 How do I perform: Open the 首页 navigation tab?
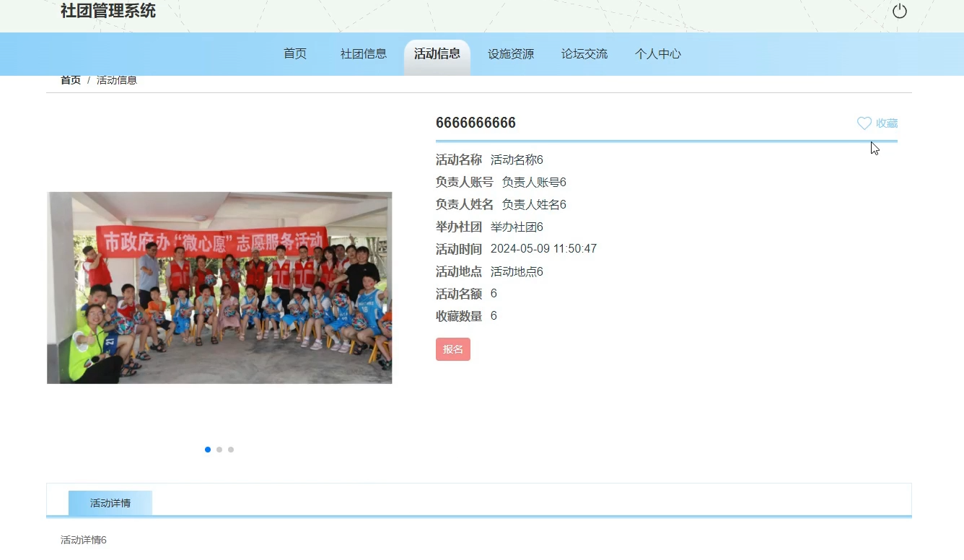295,53
